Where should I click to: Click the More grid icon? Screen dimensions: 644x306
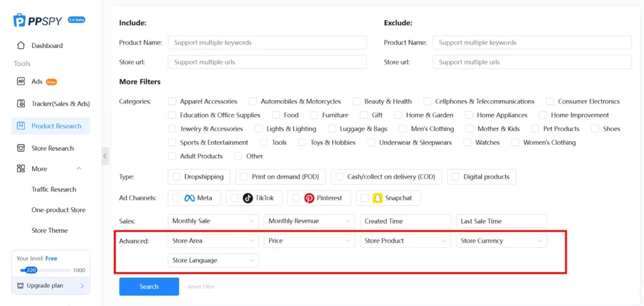click(21, 169)
